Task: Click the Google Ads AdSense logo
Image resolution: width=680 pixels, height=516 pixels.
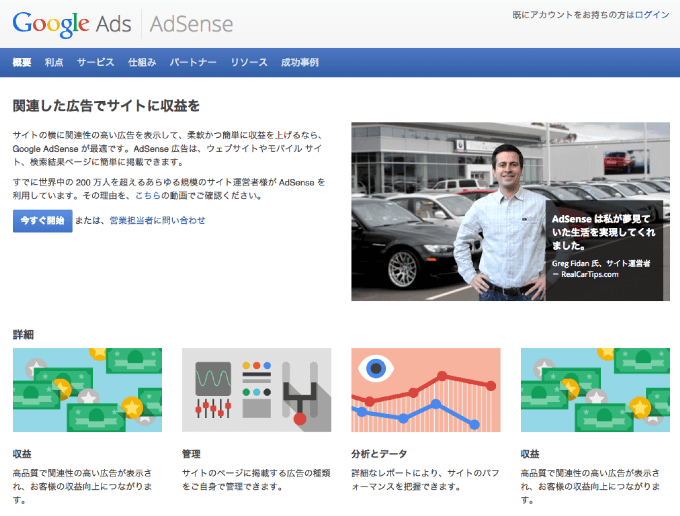Action: [122, 23]
